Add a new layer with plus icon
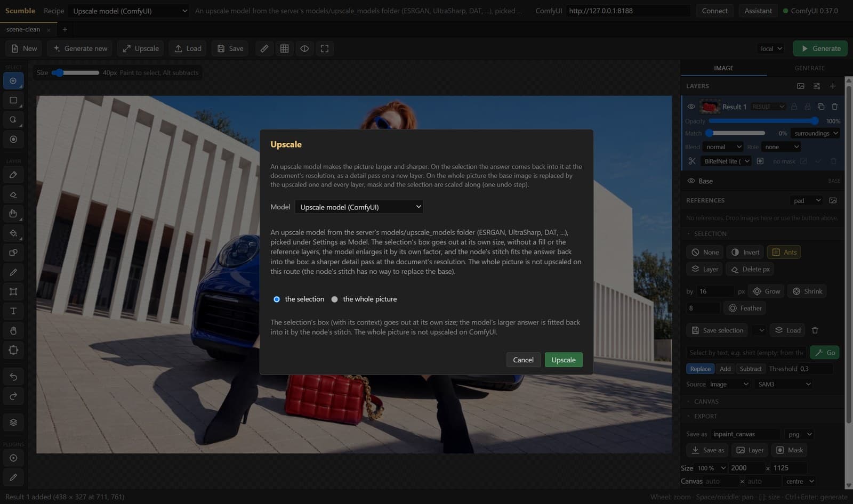The image size is (853, 504). click(833, 86)
